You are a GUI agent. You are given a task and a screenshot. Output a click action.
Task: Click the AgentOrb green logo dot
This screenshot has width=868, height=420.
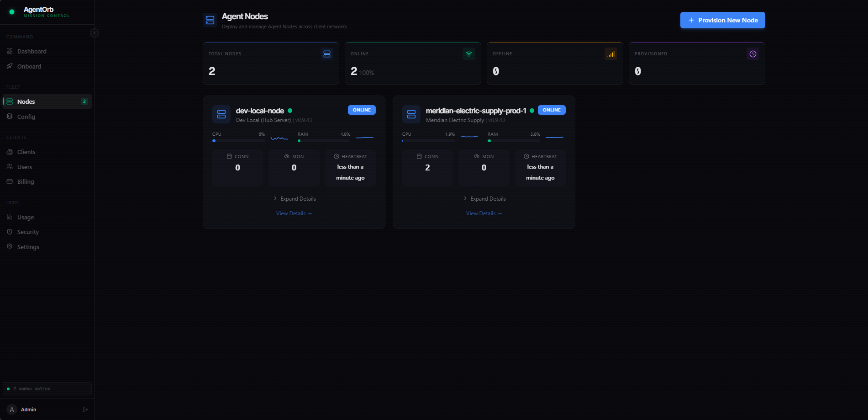pos(12,12)
